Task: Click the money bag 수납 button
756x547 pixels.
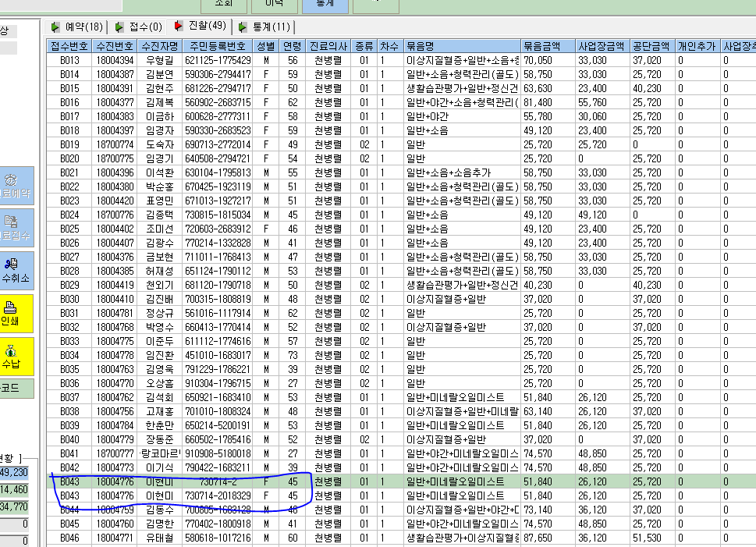Action: tap(16, 356)
